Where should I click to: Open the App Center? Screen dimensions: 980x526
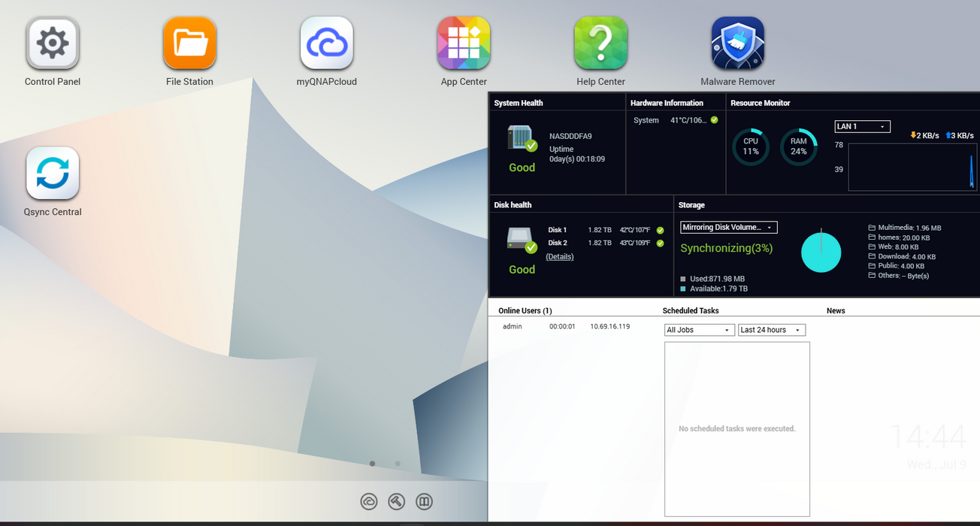pyautogui.click(x=464, y=43)
